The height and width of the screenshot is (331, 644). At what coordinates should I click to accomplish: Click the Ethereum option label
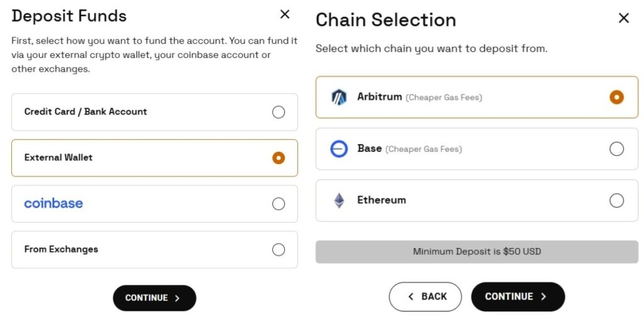point(381,200)
